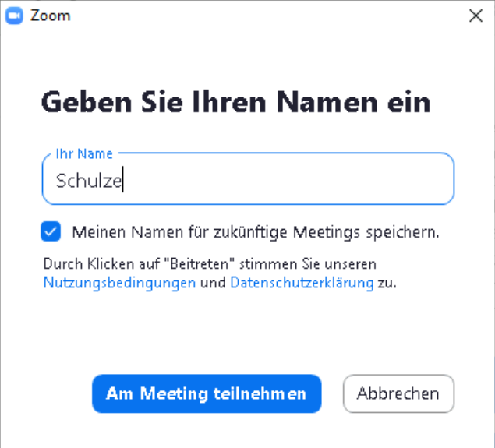
Task: Close the Zoom dialog window
Action: tap(476, 16)
